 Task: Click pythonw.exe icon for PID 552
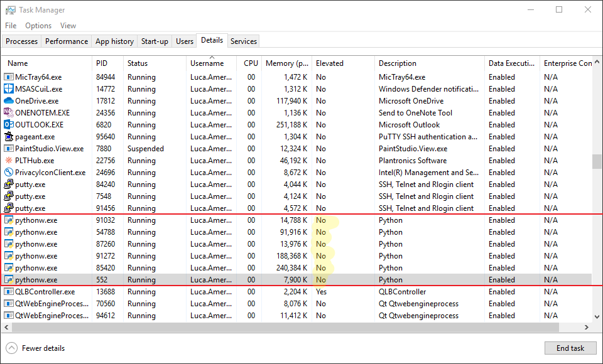pyautogui.click(x=8, y=280)
